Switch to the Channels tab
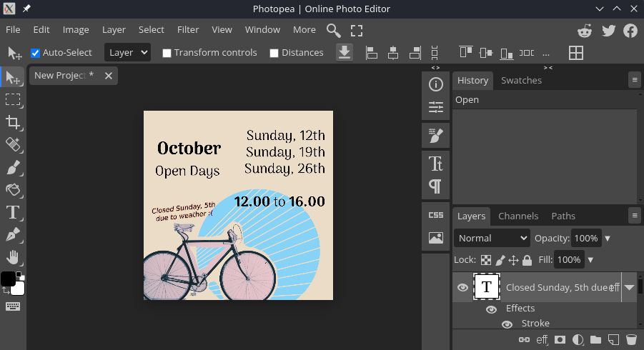This screenshot has height=350, width=644. click(x=518, y=216)
